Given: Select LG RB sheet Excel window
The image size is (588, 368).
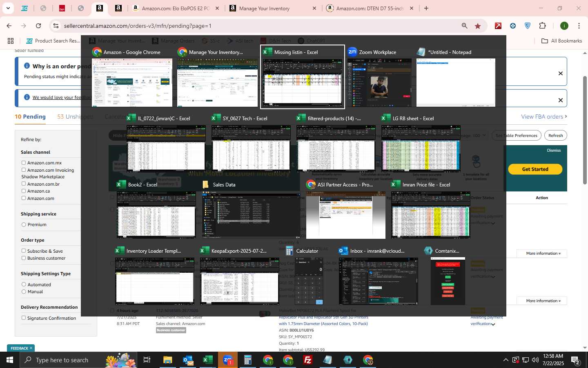Looking at the screenshot, I should (x=421, y=143).
